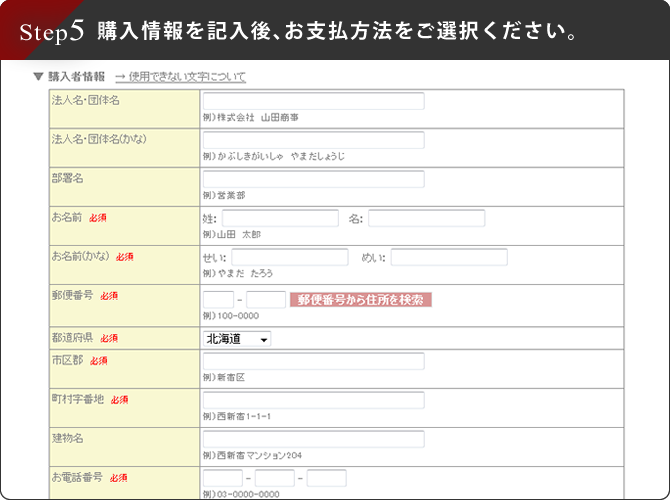670x500 pixels.
Task: Focus the せい kana input field
Action: coord(290,257)
